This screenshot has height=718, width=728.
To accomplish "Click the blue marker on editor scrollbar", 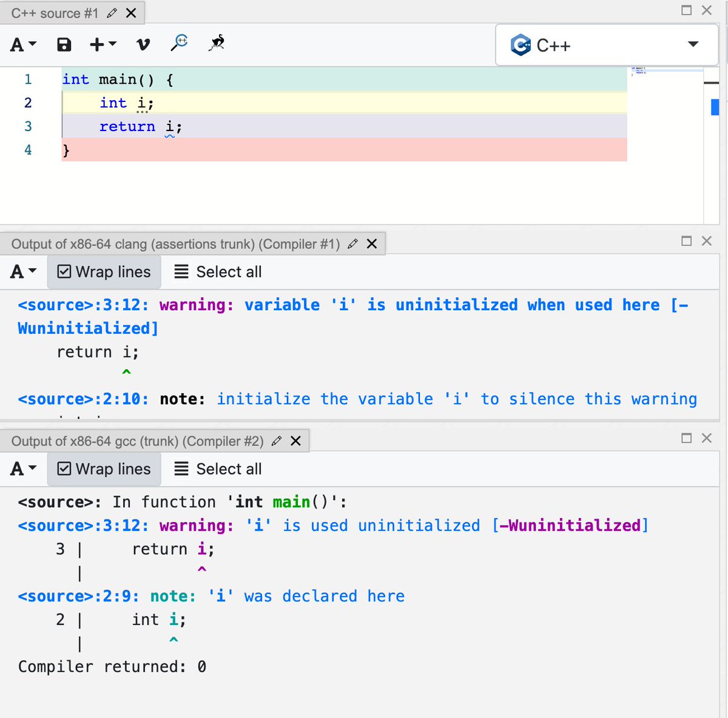I will tap(715, 107).
